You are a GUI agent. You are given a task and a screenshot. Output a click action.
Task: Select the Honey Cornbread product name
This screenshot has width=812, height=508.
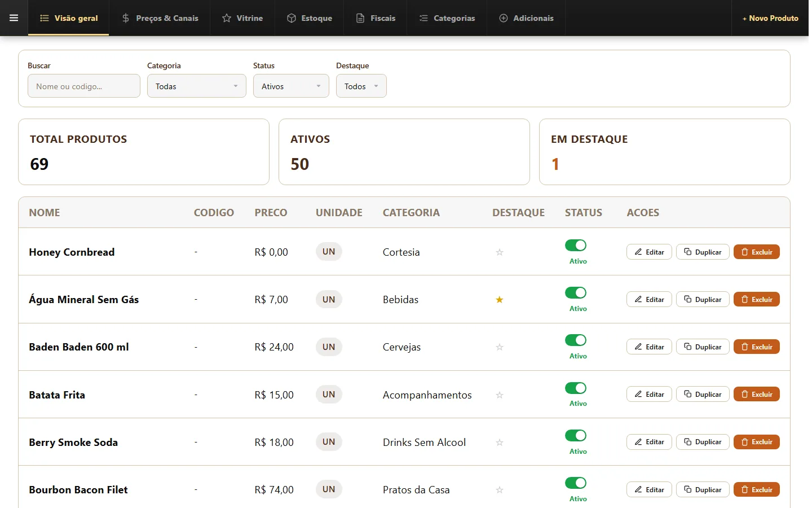click(72, 252)
